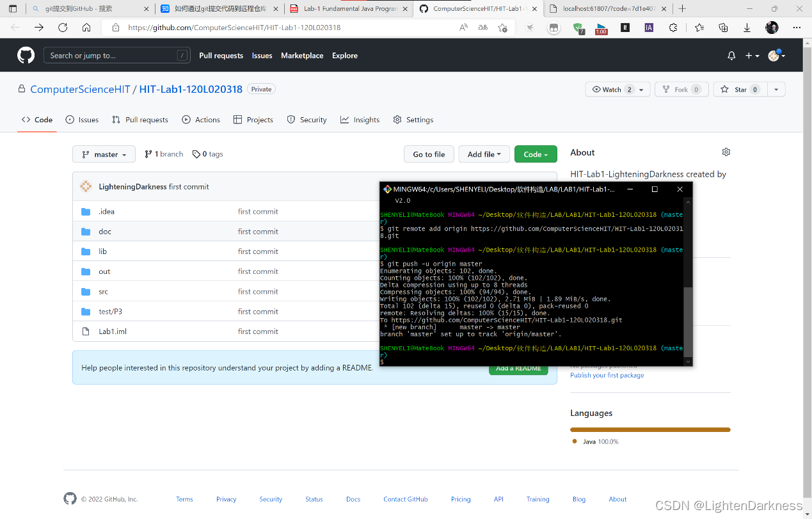
Task: Click the Java 100.0% language link
Action: 596,442
